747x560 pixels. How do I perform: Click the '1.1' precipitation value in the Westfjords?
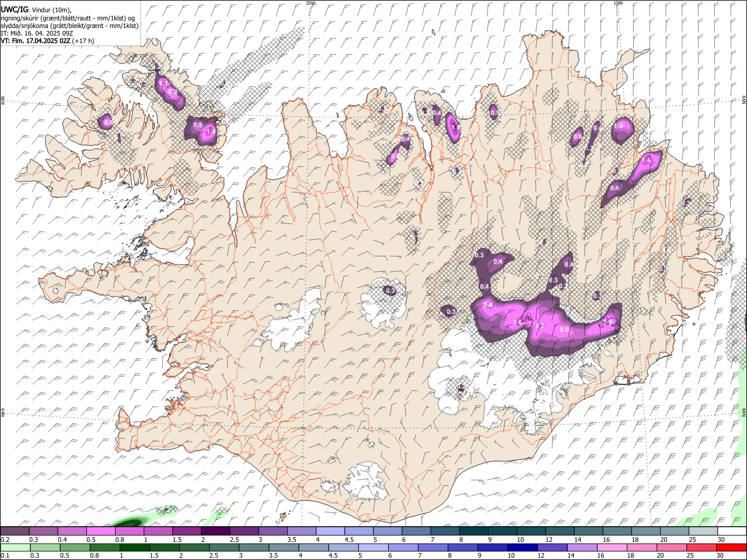click(163, 83)
